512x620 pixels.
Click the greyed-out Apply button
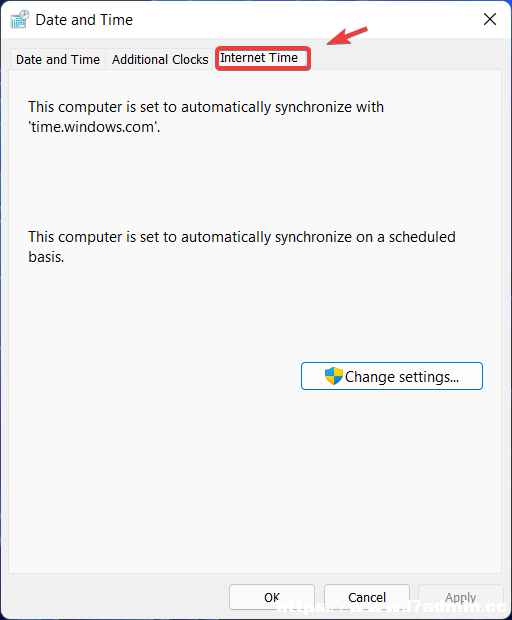click(461, 597)
